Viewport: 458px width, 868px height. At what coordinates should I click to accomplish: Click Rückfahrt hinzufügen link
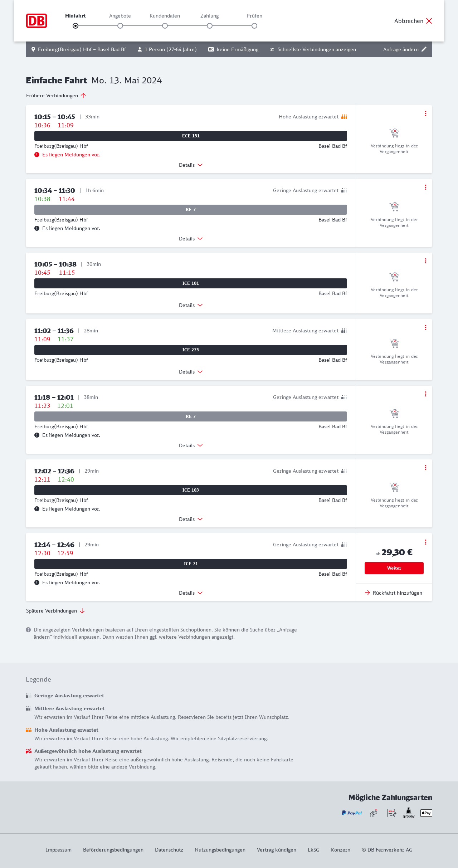point(394,593)
